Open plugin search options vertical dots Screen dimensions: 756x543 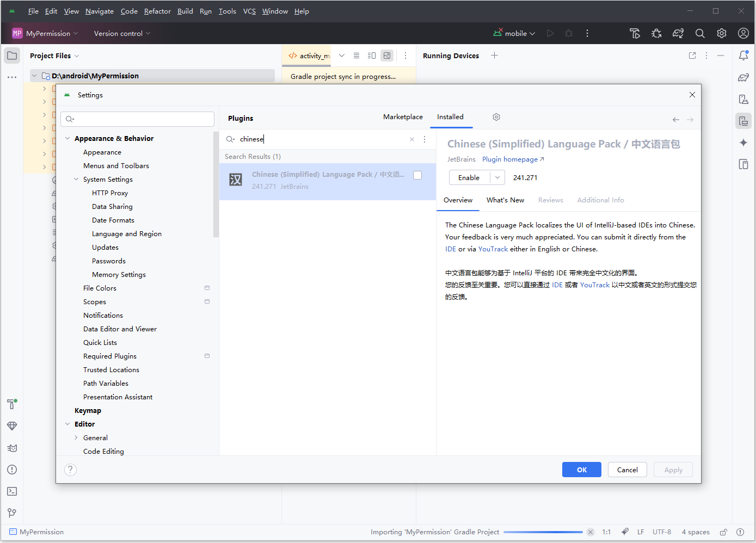tap(425, 139)
